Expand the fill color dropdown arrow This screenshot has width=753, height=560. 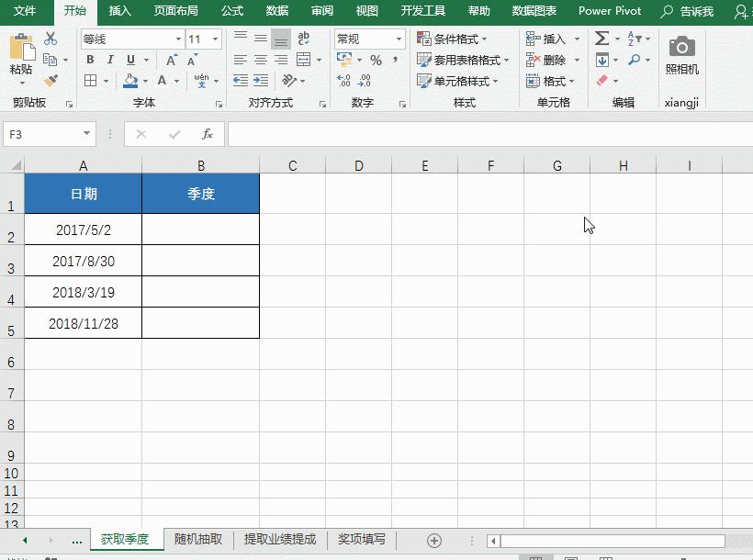(144, 80)
